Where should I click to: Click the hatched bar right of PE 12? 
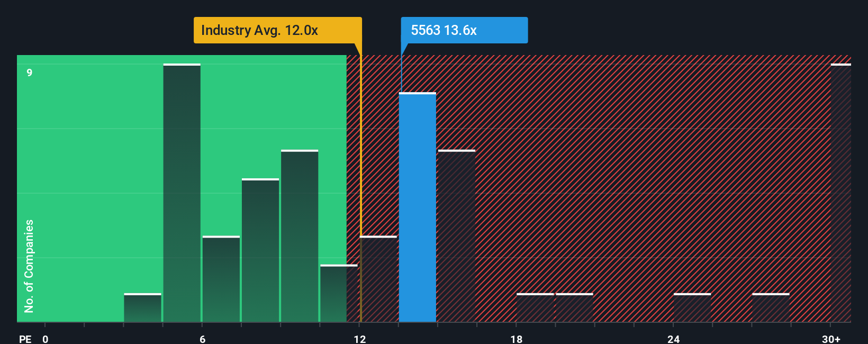point(378,279)
